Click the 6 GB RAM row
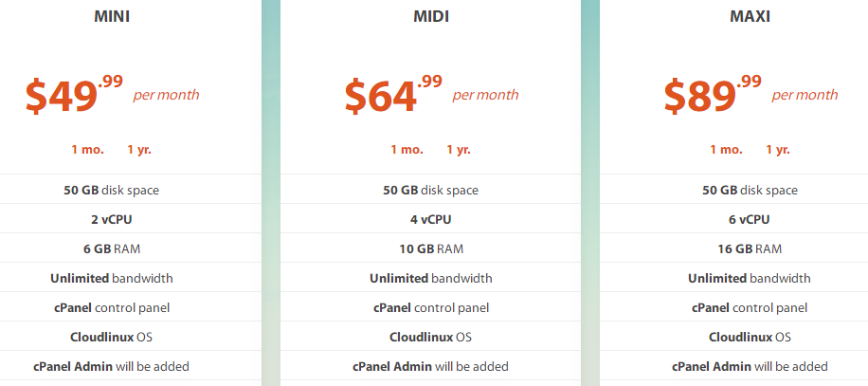 (x=112, y=248)
